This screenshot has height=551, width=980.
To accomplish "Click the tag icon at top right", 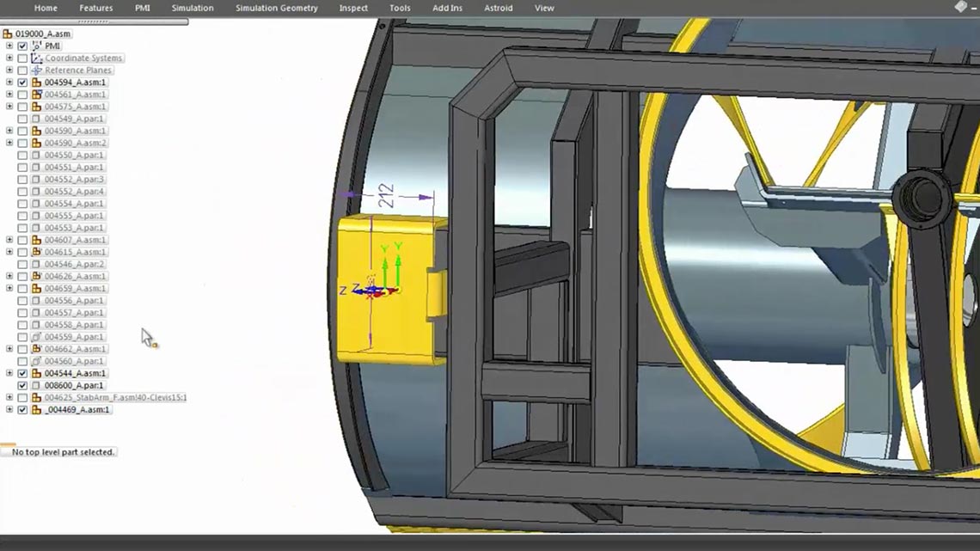I will (960, 7).
